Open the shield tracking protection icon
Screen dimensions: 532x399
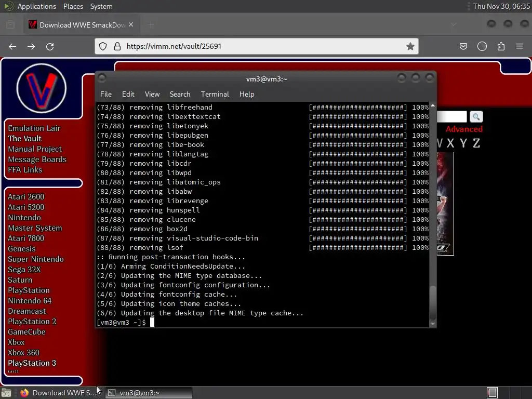tap(103, 46)
